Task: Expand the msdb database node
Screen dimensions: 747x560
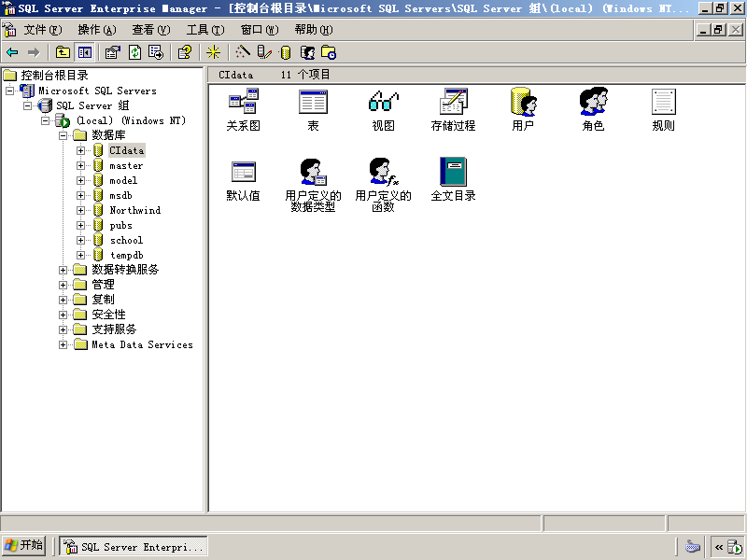Action: [x=80, y=196]
